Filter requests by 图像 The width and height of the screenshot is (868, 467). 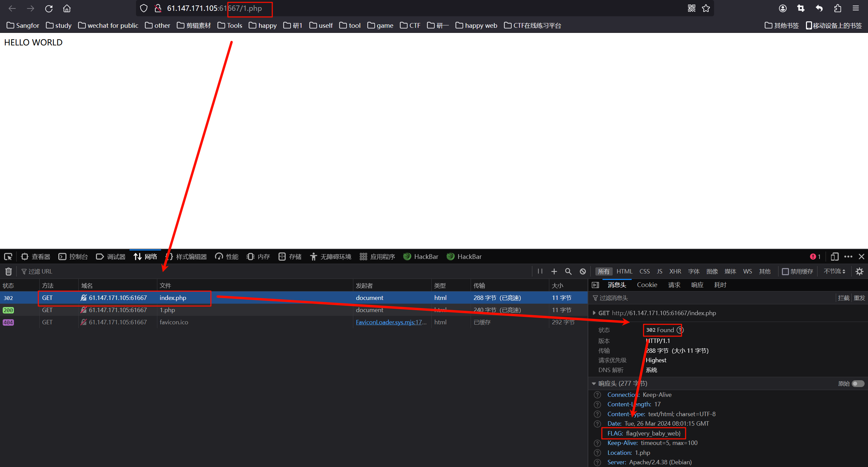(x=712, y=271)
